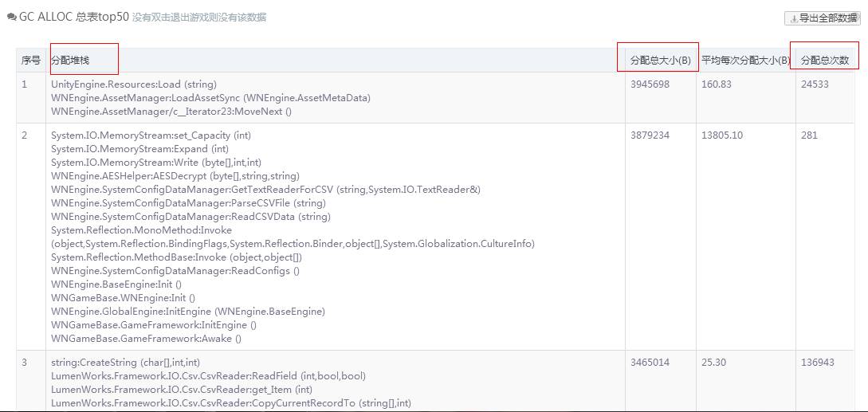This screenshot has width=868, height=412.
Task: Click WNEngine.AssetManager:LoadAssetSync stack line
Action: click(x=210, y=98)
